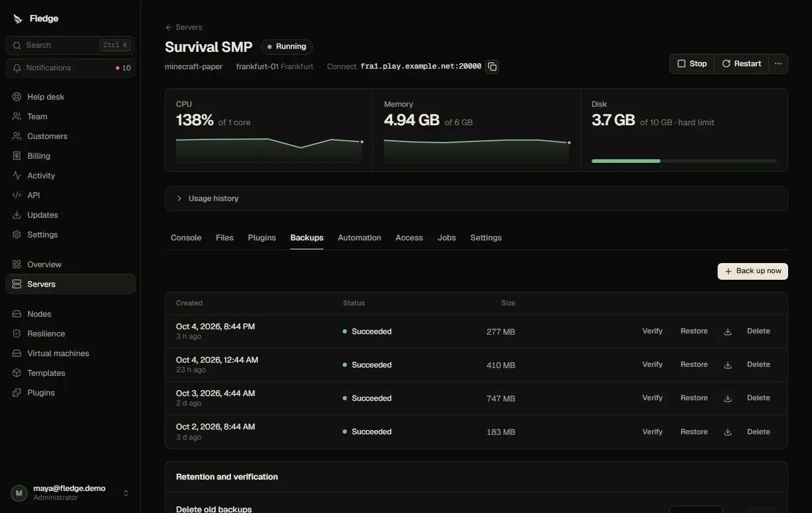Screen dimensions: 812x513
Task: Download the 747 MB backup
Action: pos(728,398)
